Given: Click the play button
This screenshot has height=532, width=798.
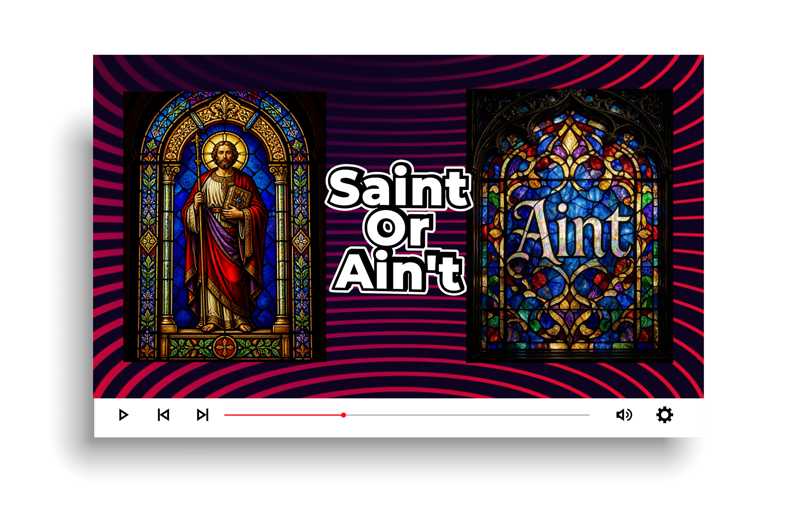Looking at the screenshot, I should (124, 415).
